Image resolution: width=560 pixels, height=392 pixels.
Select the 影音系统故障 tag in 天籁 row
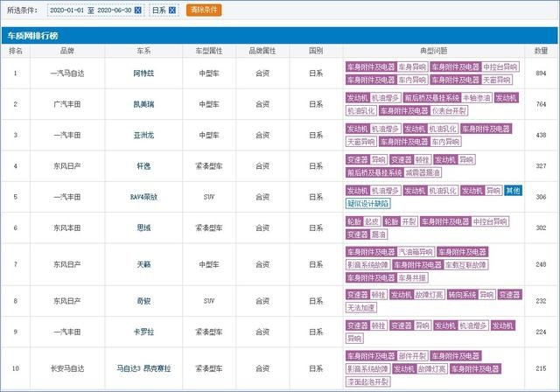pos(367,264)
